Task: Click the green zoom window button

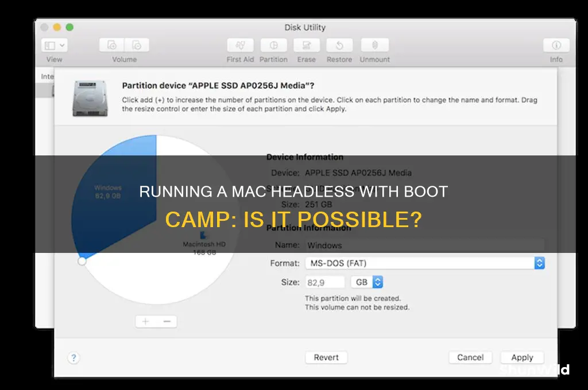Action: click(x=69, y=28)
